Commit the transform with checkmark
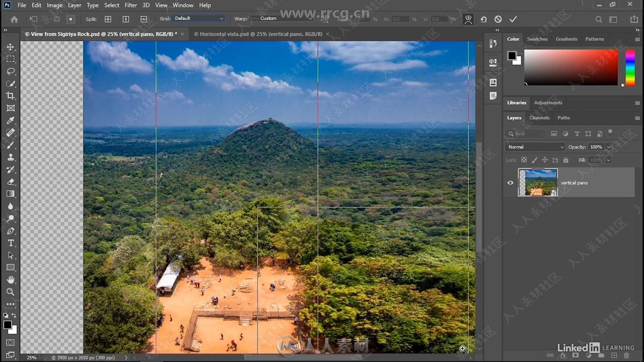 click(513, 19)
